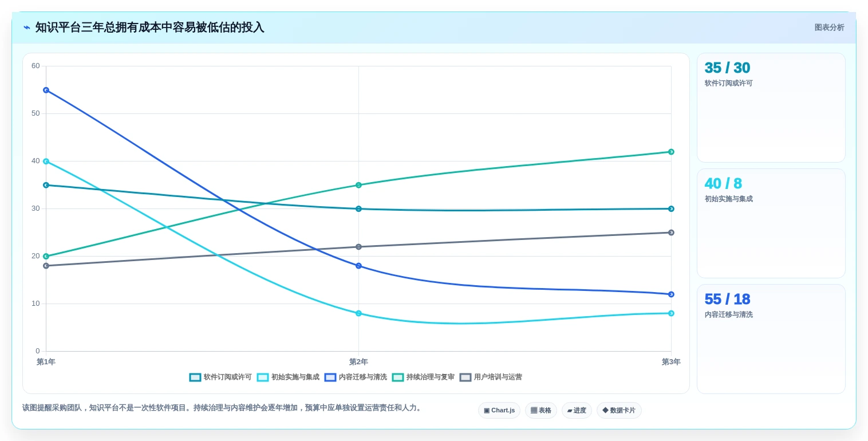Click the 软件订阅或许可 data point at 第1年
The width and height of the screenshot is (868, 441).
(x=46, y=185)
